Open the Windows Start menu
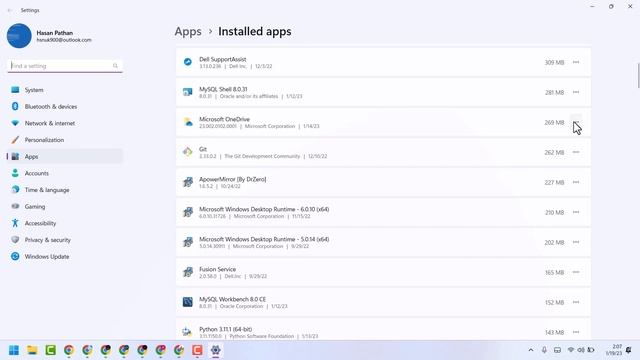The image size is (640, 360). pyautogui.click(x=14, y=350)
